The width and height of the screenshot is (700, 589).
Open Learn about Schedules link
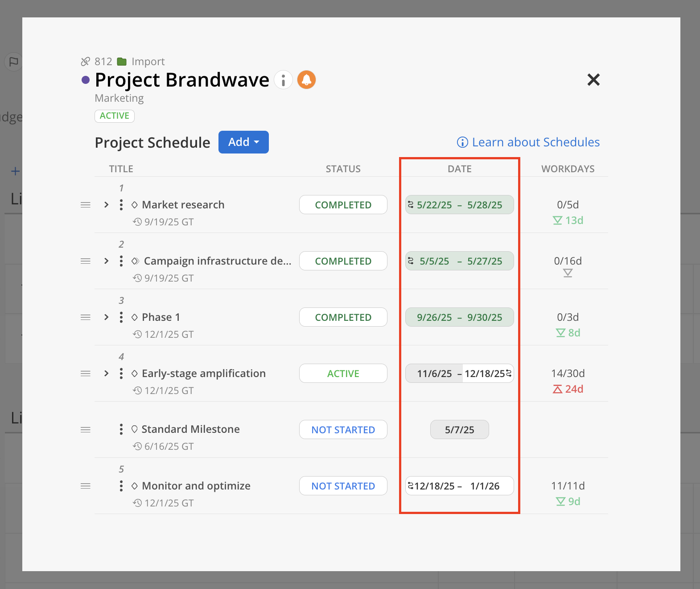point(528,142)
